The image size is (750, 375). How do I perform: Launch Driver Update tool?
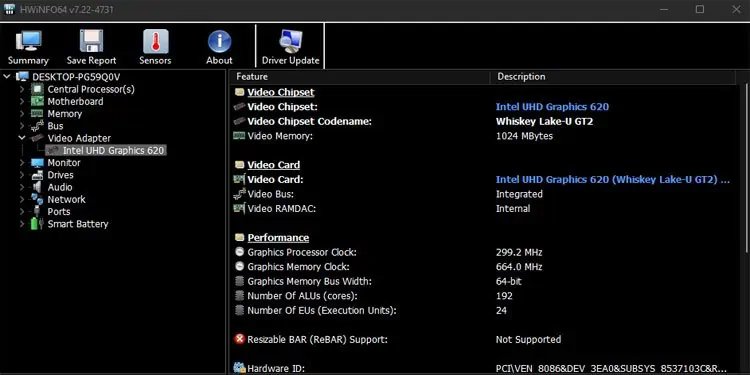coord(290,47)
